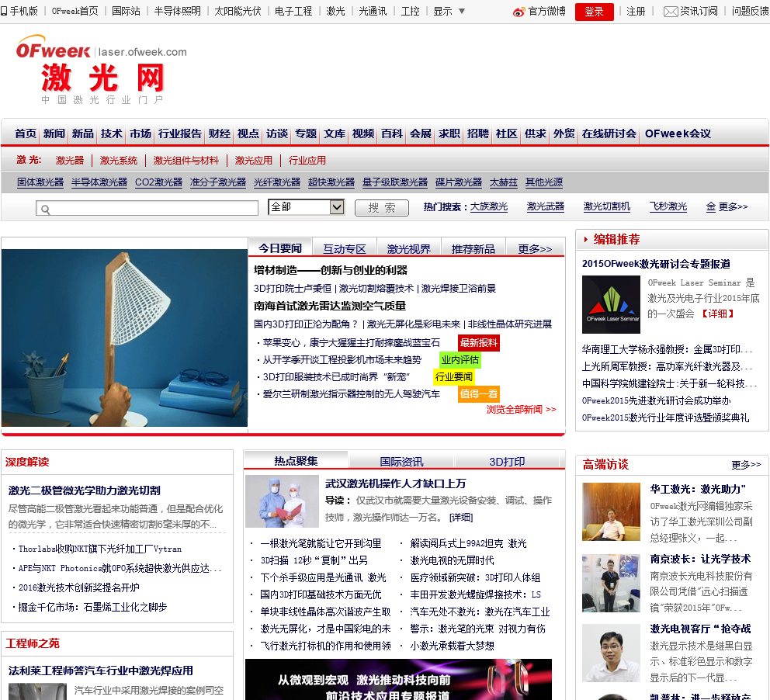770x700 pixels.
Task: Click the OFweek laser network logo
Action: click(101, 69)
